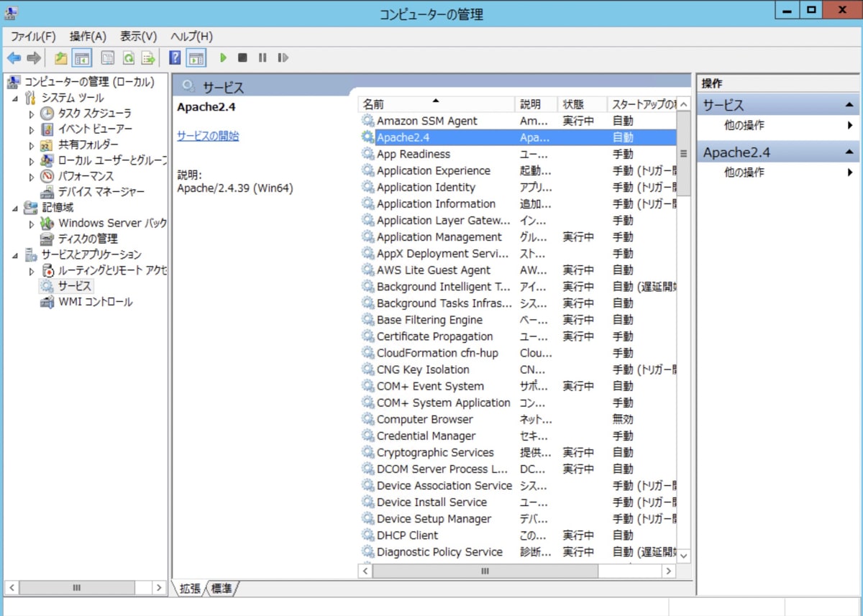
Task: Click the Pause service toolbar icon
Action: coord(262,58)
